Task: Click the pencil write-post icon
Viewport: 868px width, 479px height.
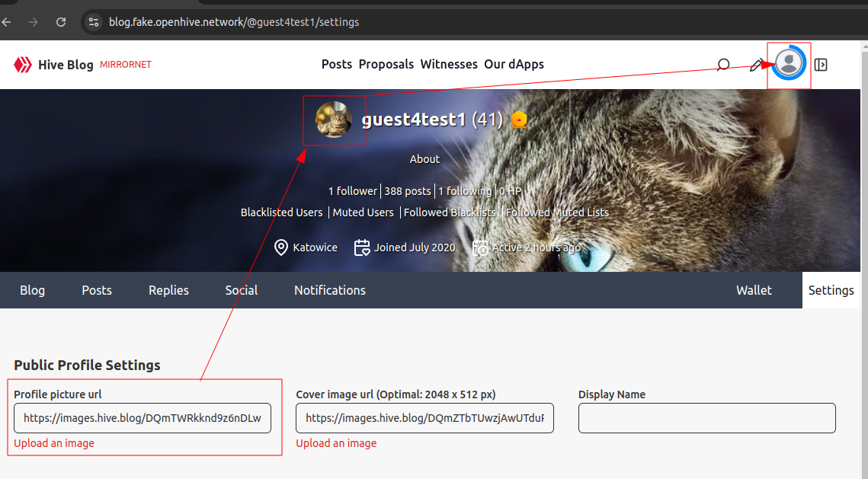Action: (756, 65)
